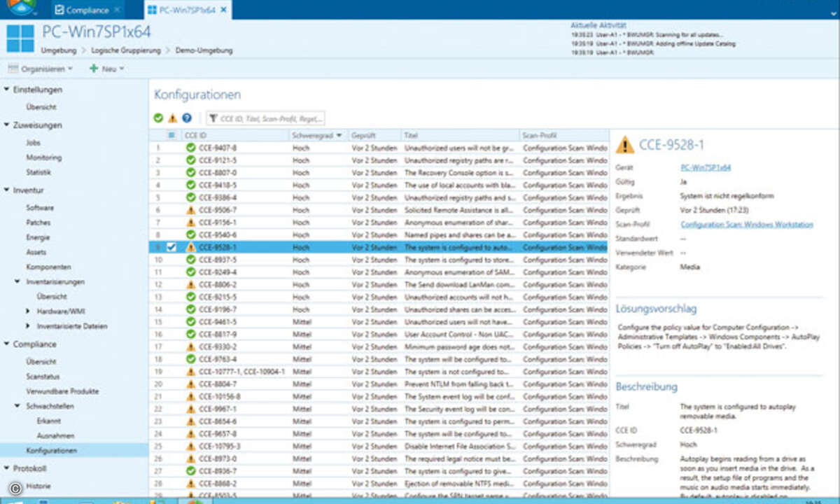Close the Compliance tab
The width and height of the screenshot is (840, 504).
coord(116,10)
